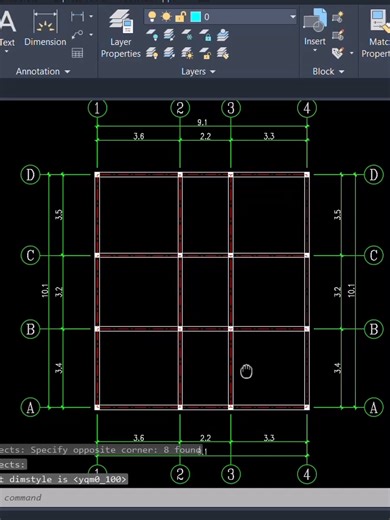
Task: Expand the Layers panel arrow
Action: pos(213,72)
